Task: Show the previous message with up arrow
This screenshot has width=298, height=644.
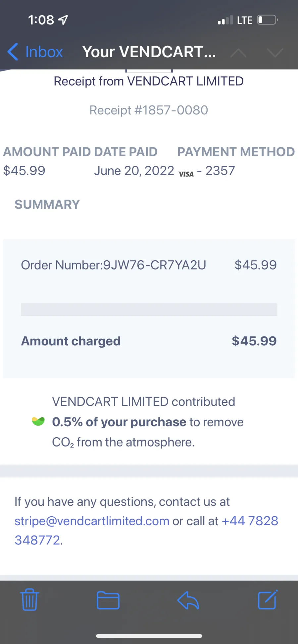Action: click(238, 53)
